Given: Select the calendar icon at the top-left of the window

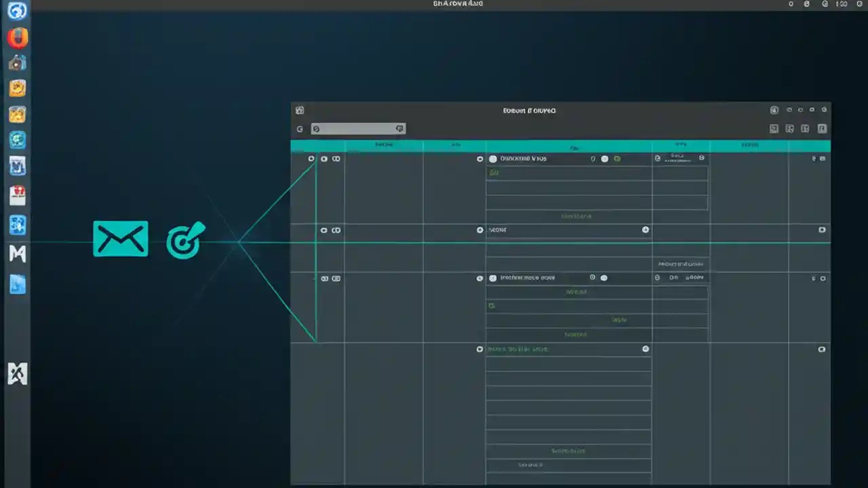Looking at the screenshot, I should pos(299,110).
